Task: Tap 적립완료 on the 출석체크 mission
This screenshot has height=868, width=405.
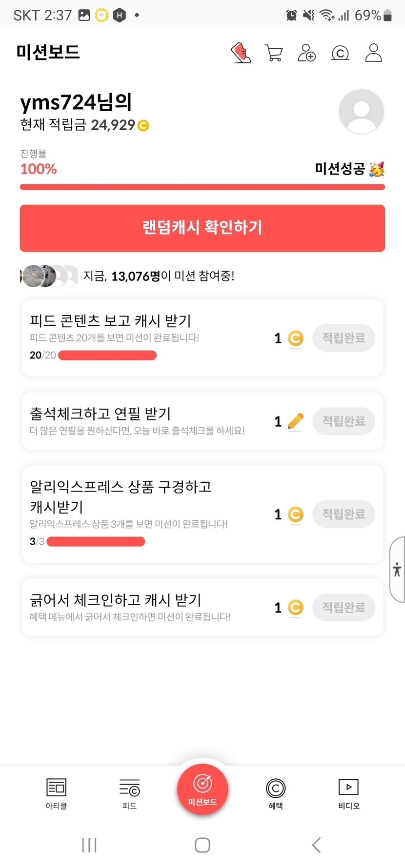Action: click(344, 421)
